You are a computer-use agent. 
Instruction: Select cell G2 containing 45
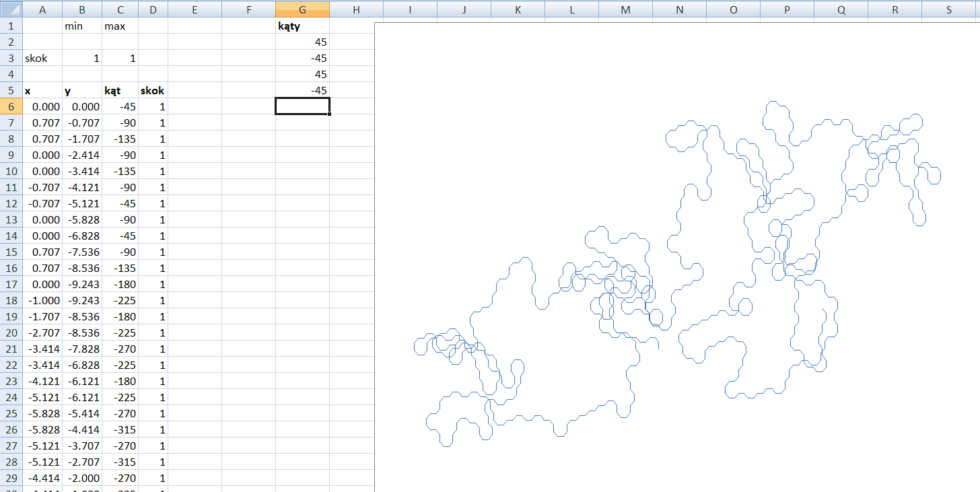(x=302, y=42)
